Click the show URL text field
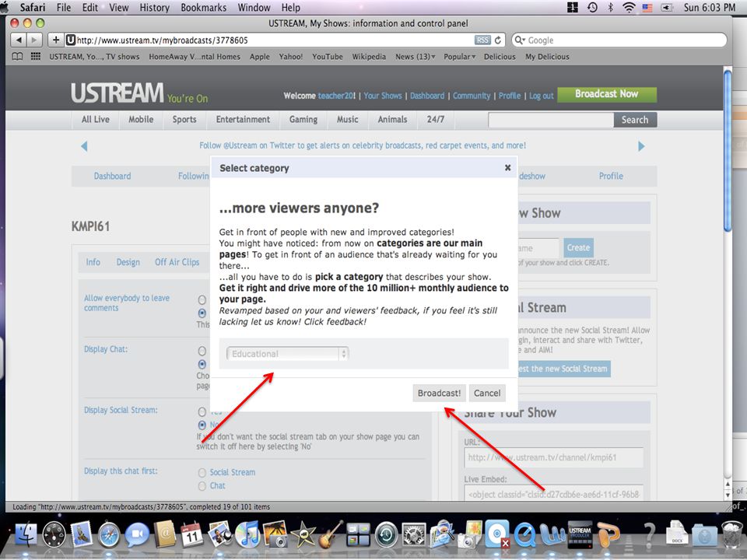Screen dimensions: 747x560 pos(553,457)
